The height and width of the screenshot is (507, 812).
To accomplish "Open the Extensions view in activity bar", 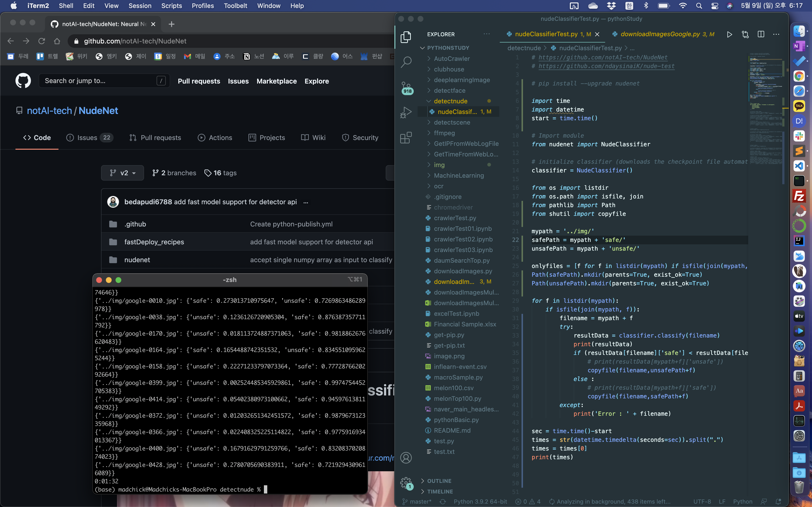I will point(406,137).
